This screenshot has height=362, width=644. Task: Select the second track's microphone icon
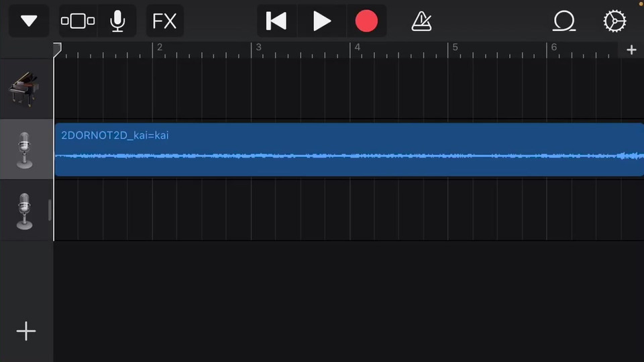pos(24,149)
